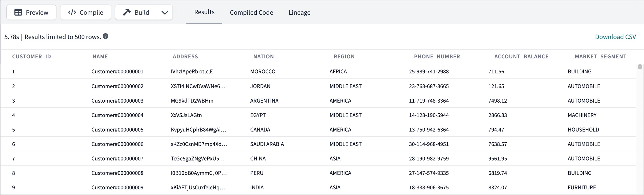Screen dimensions: 644x195
Task: Click the question mark icon next to 500 rows
Action: pos(105,36)
